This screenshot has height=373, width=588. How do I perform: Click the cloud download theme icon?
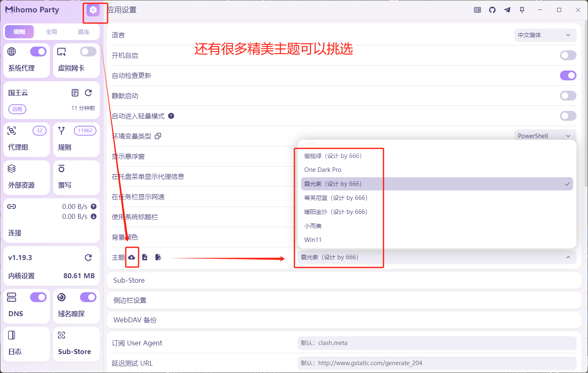point(132,257)
